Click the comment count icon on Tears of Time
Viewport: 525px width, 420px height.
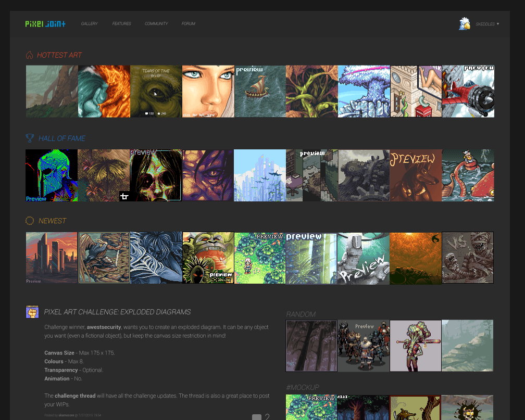point(147,113)
